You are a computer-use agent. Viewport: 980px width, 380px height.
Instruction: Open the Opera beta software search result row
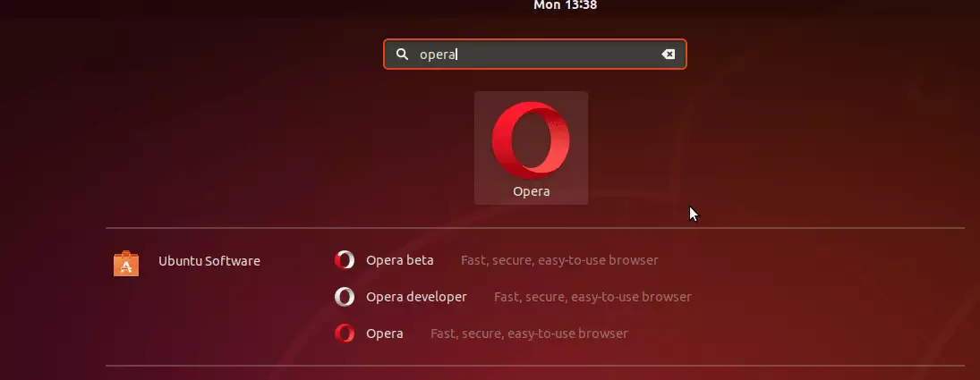(x=496, y=260)
